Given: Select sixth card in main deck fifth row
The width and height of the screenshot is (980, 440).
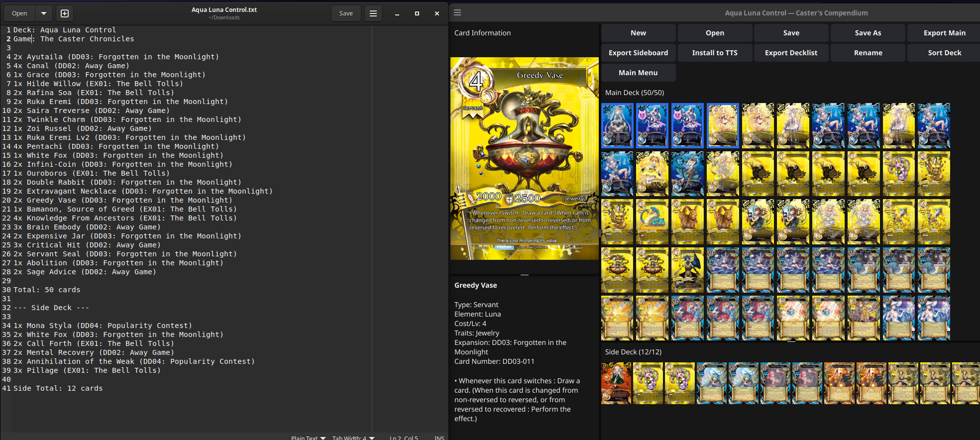Looking at the screenshot, I should click(x=793, y=319).
